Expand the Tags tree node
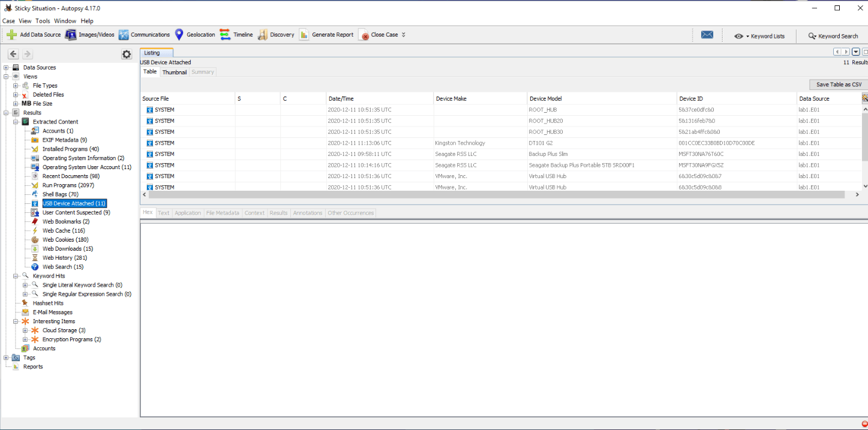This screenshot has height=430, width=868. point(6,358)
